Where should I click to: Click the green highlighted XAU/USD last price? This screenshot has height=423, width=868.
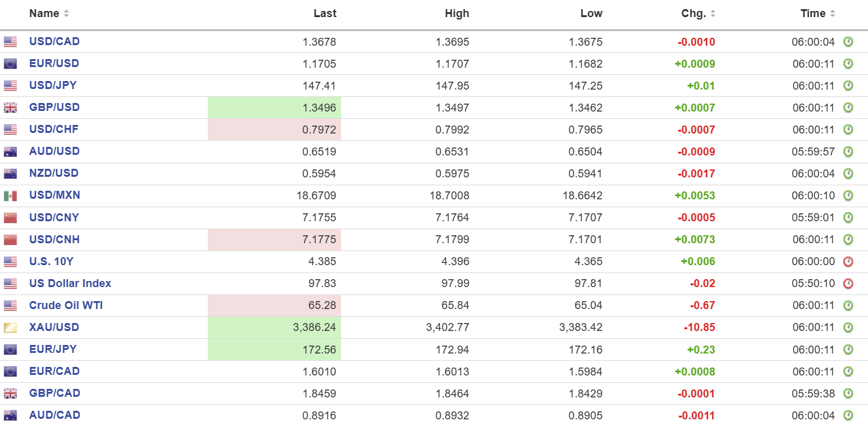point(274,328)
